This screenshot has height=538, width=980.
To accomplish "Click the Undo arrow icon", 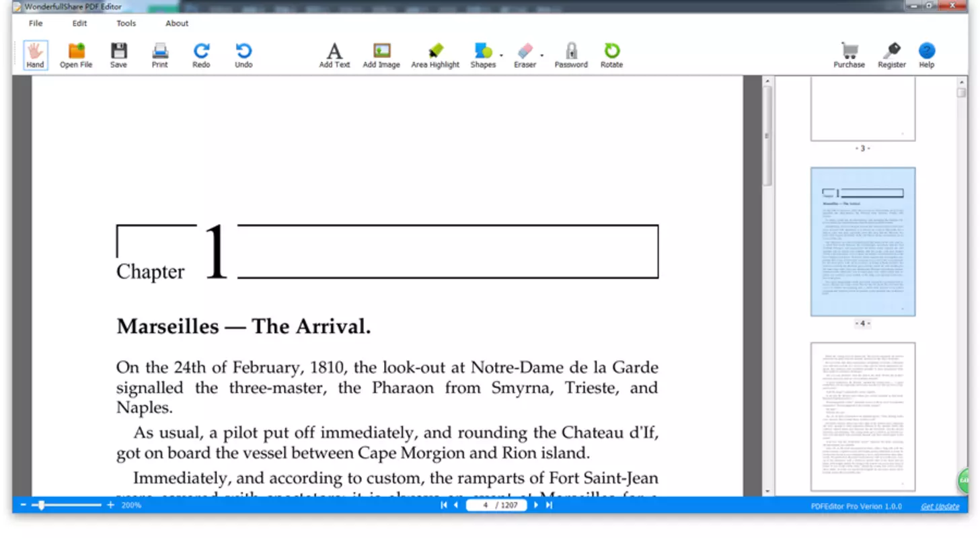I will point(243,54).
